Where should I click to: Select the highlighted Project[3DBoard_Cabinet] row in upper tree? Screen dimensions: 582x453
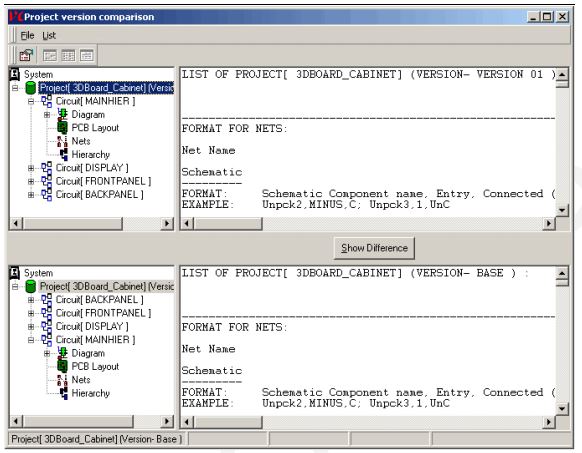tap(106, 88)
